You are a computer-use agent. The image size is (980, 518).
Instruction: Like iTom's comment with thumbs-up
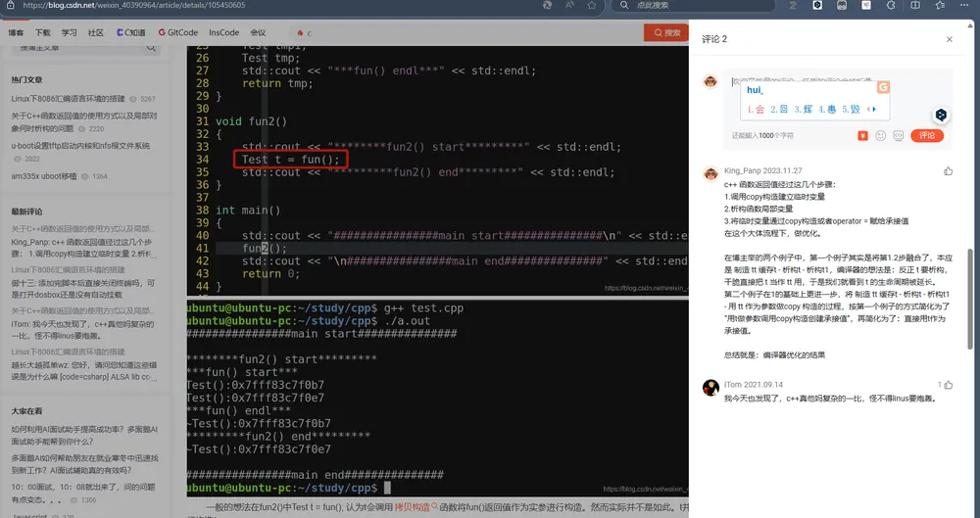click(949, 385)
